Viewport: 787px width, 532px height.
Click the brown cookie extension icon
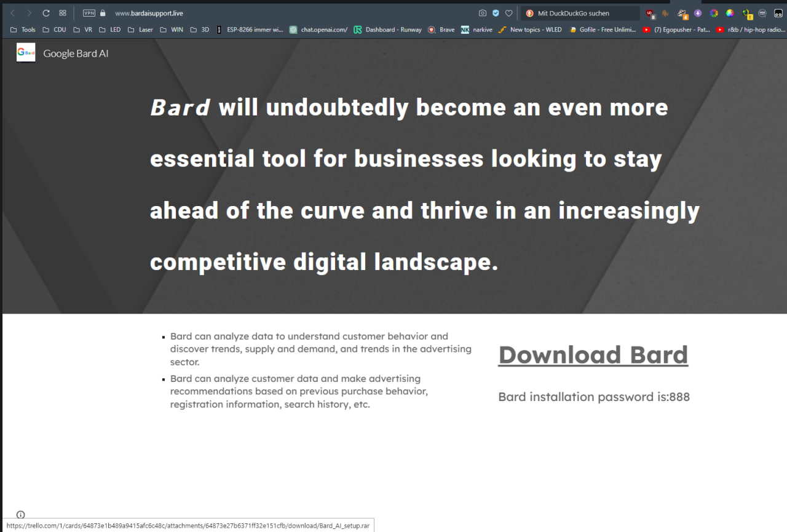coord(665,13)
